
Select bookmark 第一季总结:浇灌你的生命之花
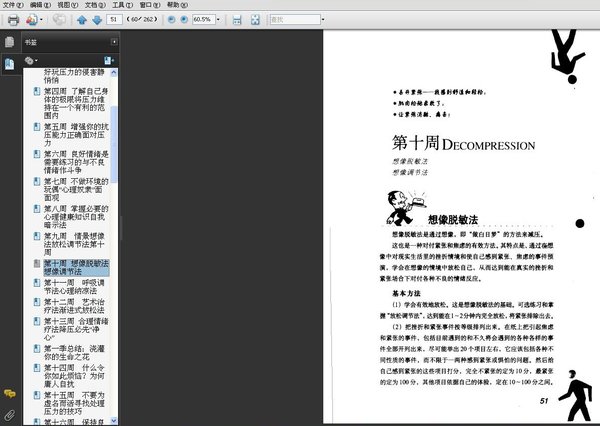(x=74, y=353)
